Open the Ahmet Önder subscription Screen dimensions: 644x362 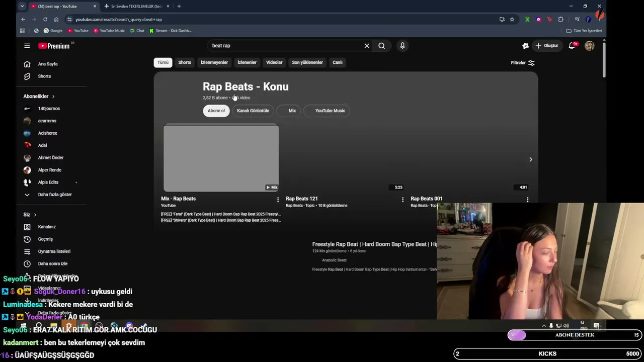[x=51, y=158]
